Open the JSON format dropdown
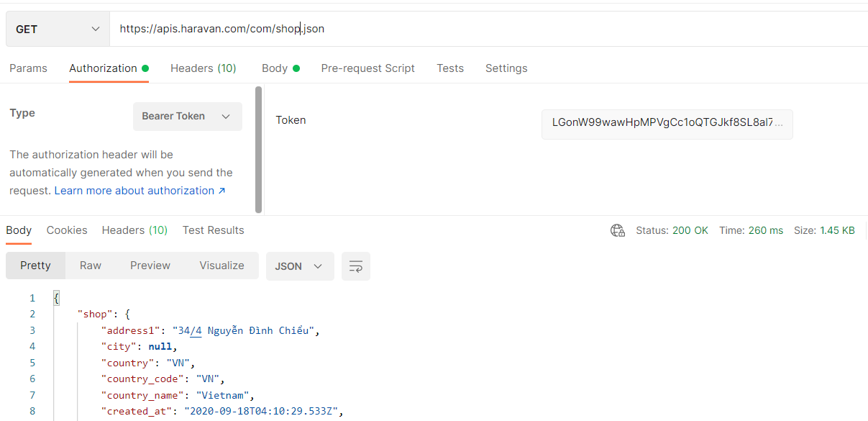 [x=299, y=266]
